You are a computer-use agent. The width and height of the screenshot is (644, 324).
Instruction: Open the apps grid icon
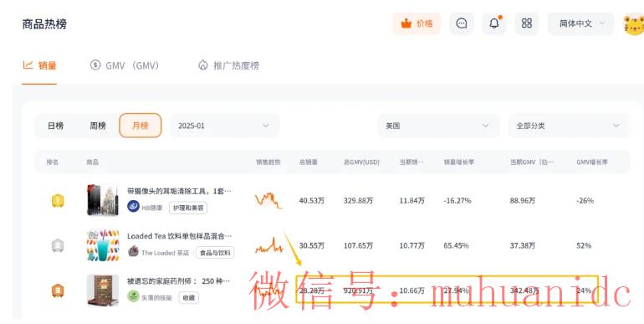tap(527, 23)
